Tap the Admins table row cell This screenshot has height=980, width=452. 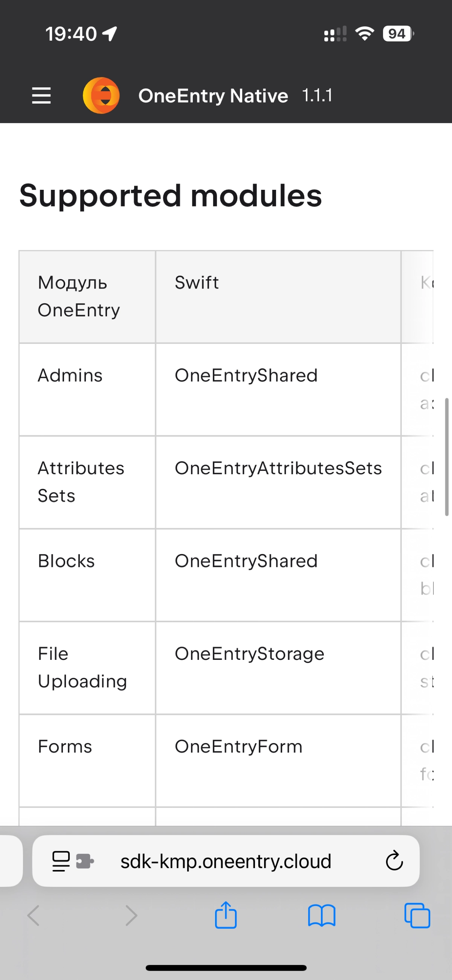pyautogui.click(x=87, y=389)
